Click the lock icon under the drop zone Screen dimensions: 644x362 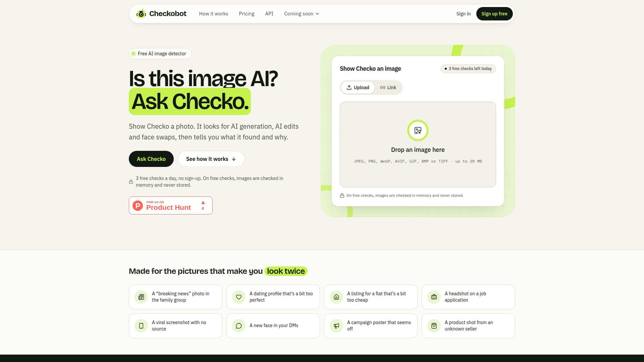pyautogui.click(x=342, y=195)
